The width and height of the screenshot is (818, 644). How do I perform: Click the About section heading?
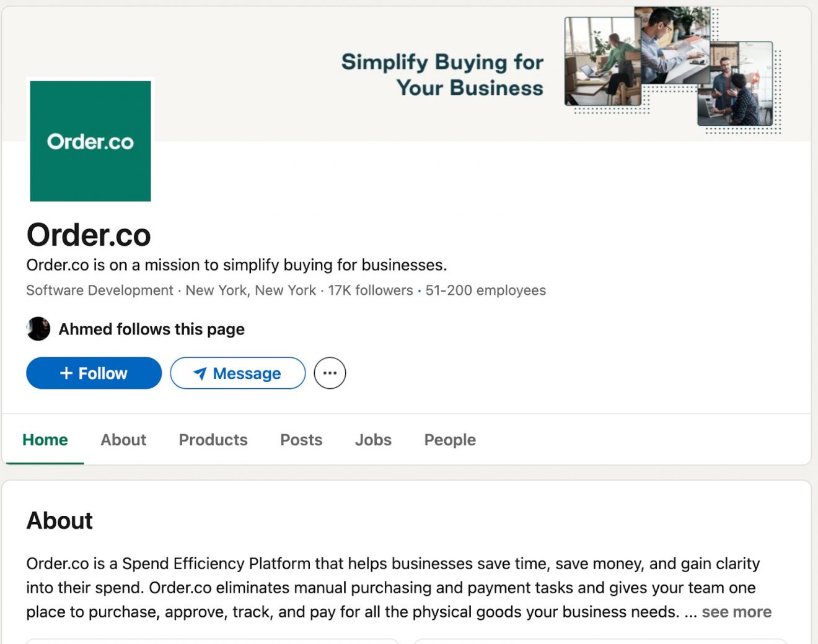pos(59,521)
